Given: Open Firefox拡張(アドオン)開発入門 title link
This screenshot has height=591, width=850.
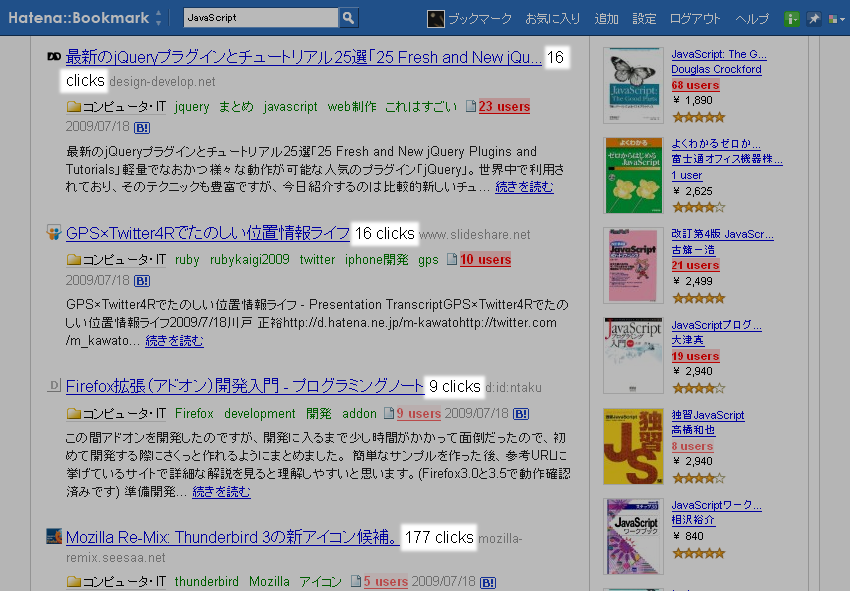Looking at the screenshot, I should 244,386.
